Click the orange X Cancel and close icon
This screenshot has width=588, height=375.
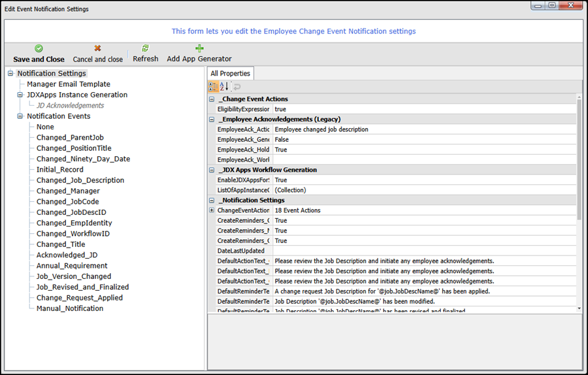tap(97, 48)
